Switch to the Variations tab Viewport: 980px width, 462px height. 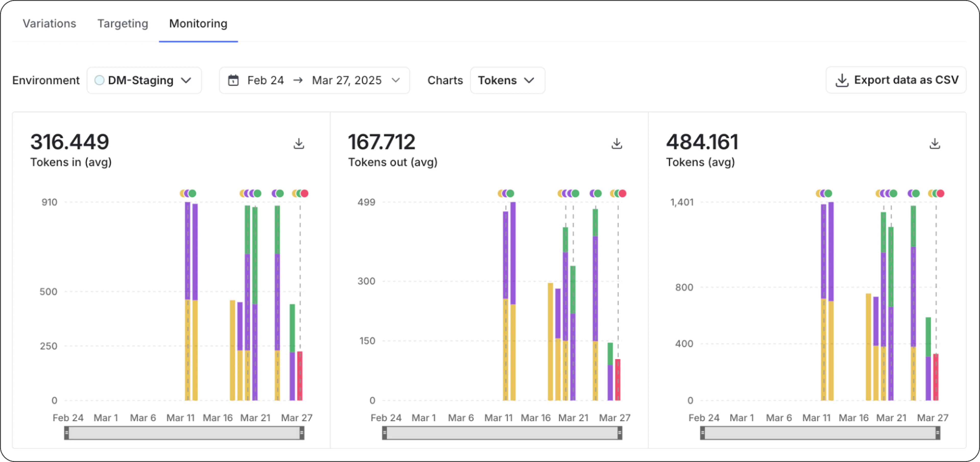click(x=50, y=23)
